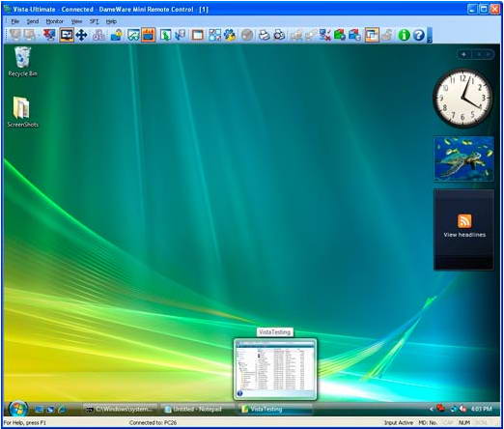Click the monitors with red X icon
504x429 pixels.
pos(325,35)
